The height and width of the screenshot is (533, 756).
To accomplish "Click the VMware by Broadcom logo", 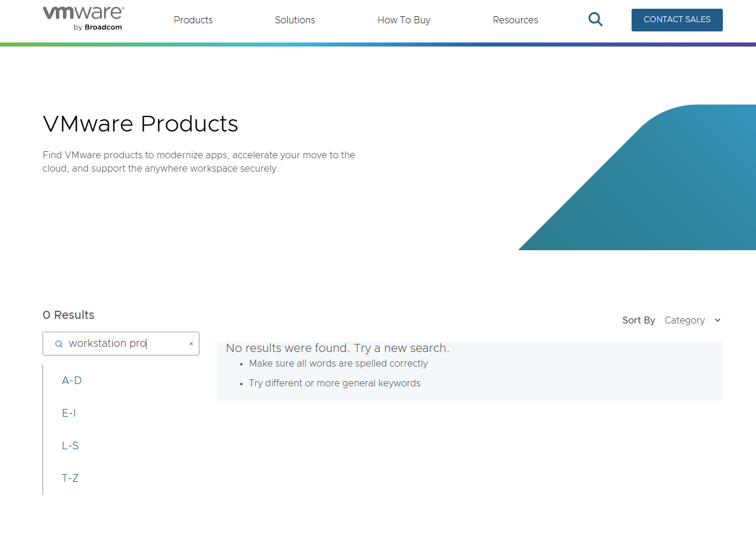I will [83, 19].
